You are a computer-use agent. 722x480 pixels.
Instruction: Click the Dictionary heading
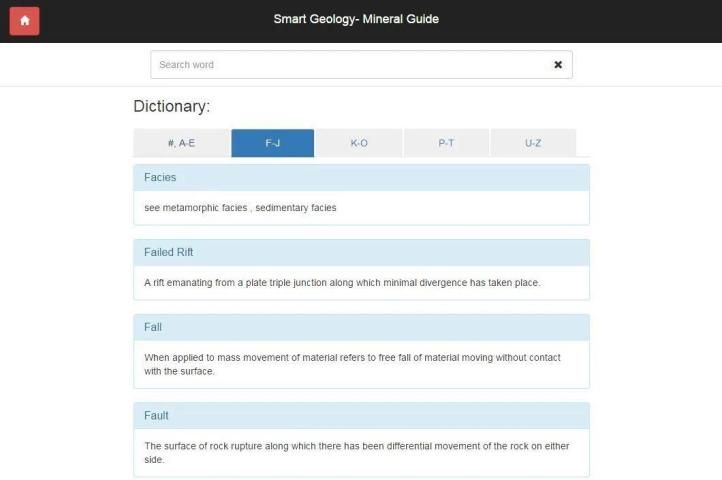click(x=172, y=106)
